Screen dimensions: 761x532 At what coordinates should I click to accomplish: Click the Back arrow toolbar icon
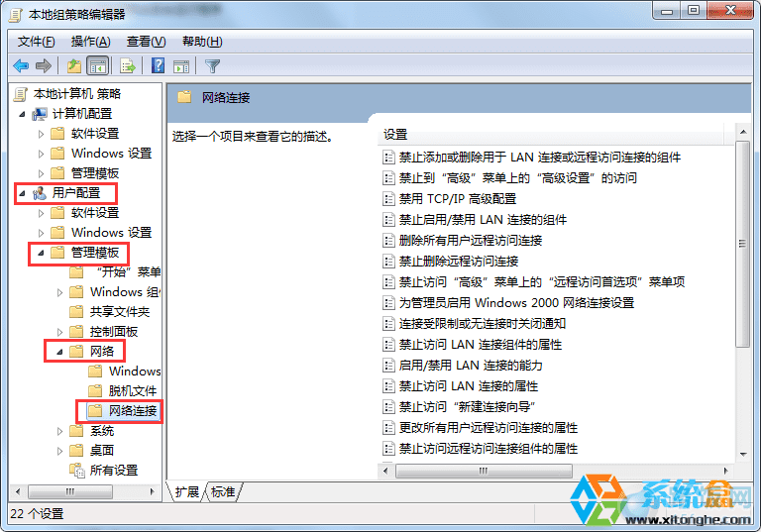click(x=22, y=65)
